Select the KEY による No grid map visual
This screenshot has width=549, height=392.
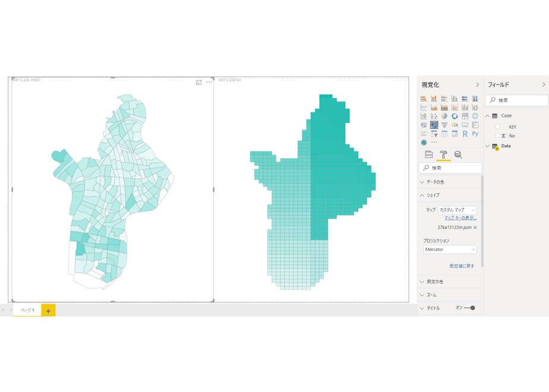coord(311,189)
